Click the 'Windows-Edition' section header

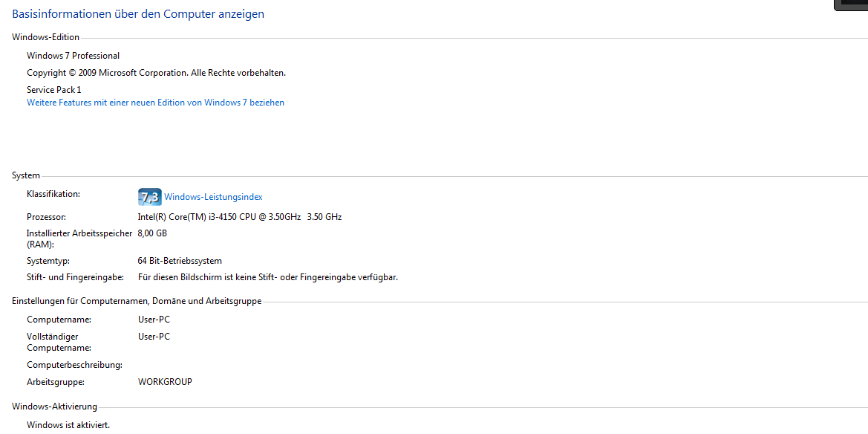pos(45,37)
